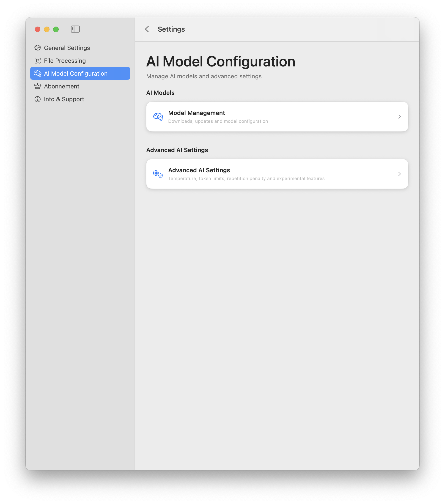Open Advanced AI Settings via its chevron
The width and height of the screenshot is (445, 504).
[399, 174]
